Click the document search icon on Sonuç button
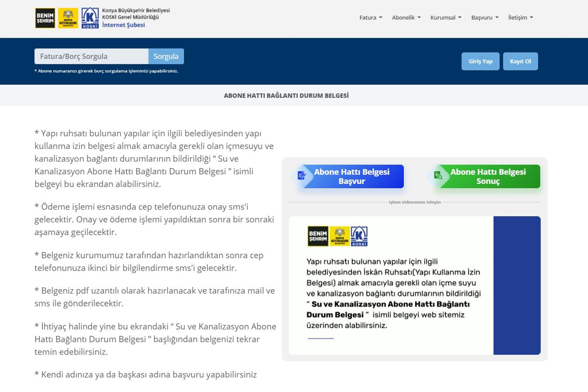Viewport: 588px width, 392px height. pyautogui.click(x=438, y=176)
